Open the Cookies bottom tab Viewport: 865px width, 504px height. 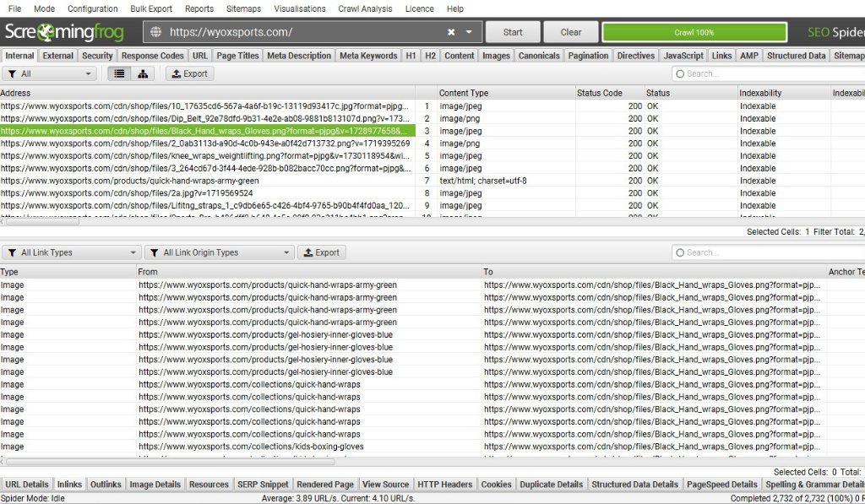[x=497, y=484]
